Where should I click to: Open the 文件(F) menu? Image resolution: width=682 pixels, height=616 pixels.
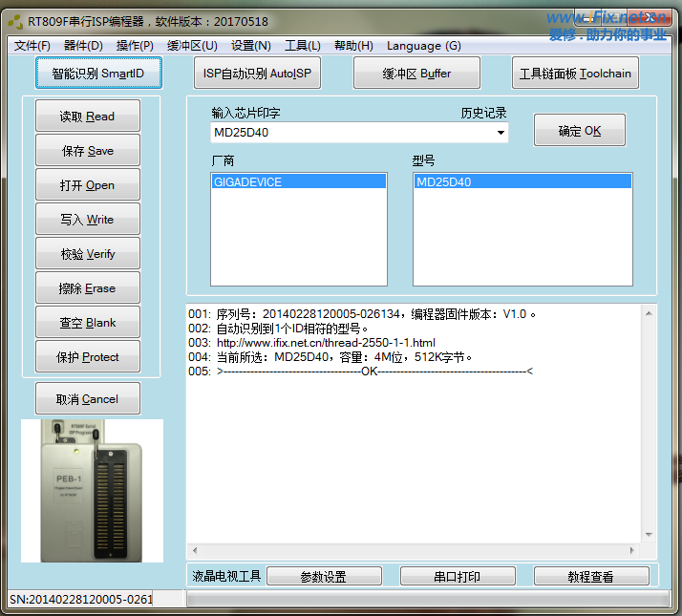point(32,46)
